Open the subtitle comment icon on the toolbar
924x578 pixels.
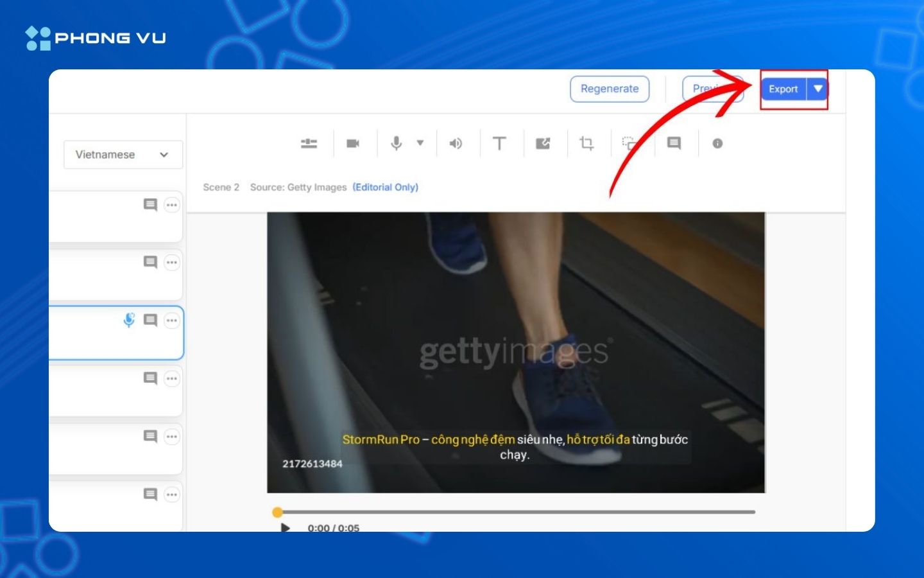coord(674,143)
